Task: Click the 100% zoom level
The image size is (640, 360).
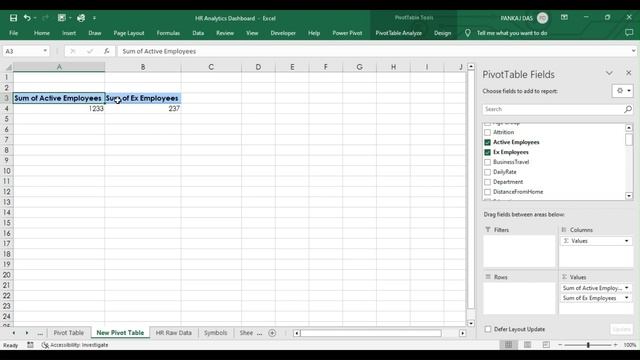Action: [x=630, y=345]
